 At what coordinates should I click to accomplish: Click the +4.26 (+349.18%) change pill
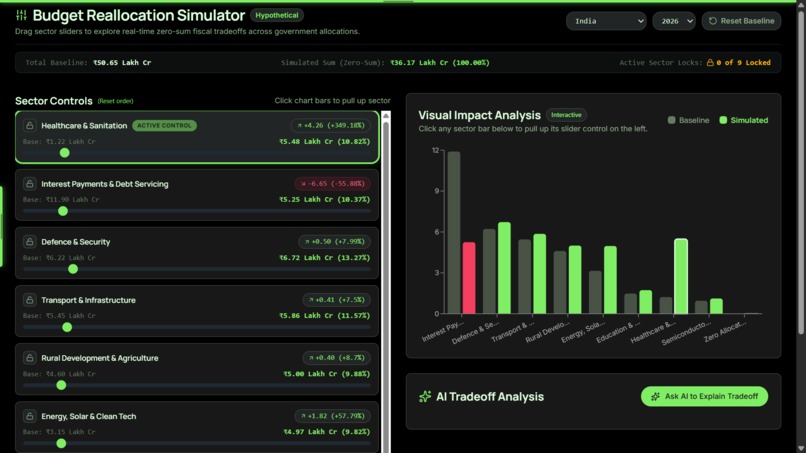(331, 125)
